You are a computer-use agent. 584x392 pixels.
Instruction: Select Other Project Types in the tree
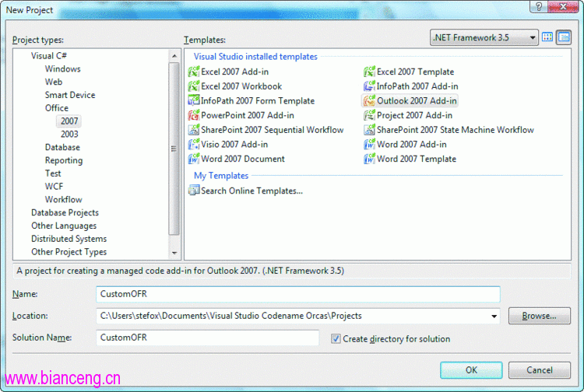coord(69,252)
